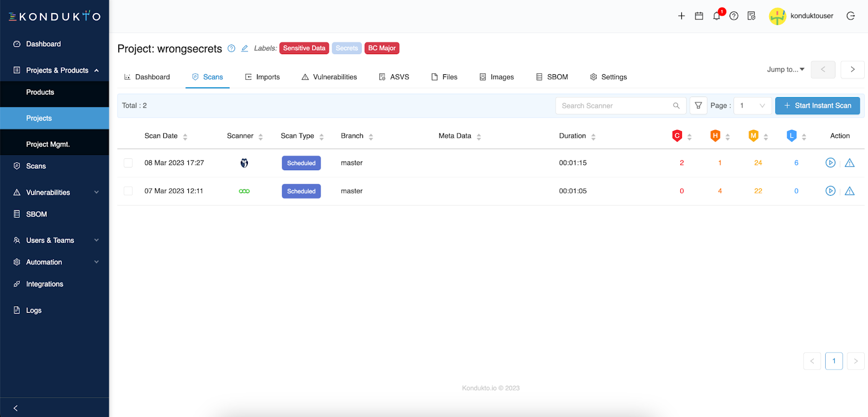Screen dimensions: 868x417
Task: Switch to SBOM tab
Action: (x=552, y=77)
